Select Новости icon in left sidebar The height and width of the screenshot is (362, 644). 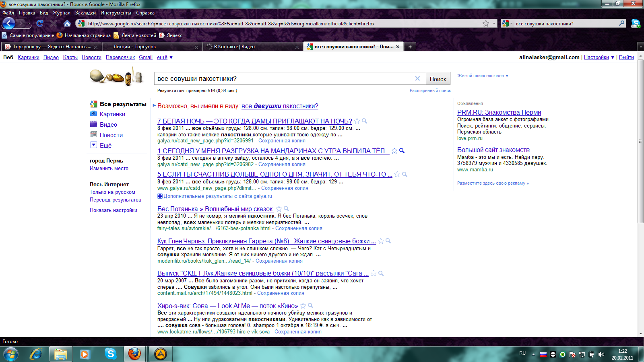[x=93, y=135]
